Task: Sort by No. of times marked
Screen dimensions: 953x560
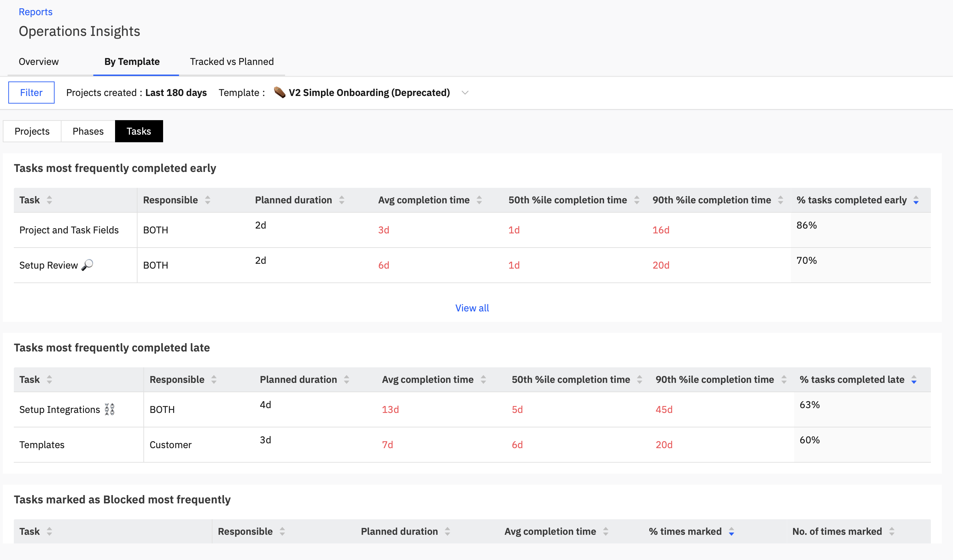Action: [891, 531]
